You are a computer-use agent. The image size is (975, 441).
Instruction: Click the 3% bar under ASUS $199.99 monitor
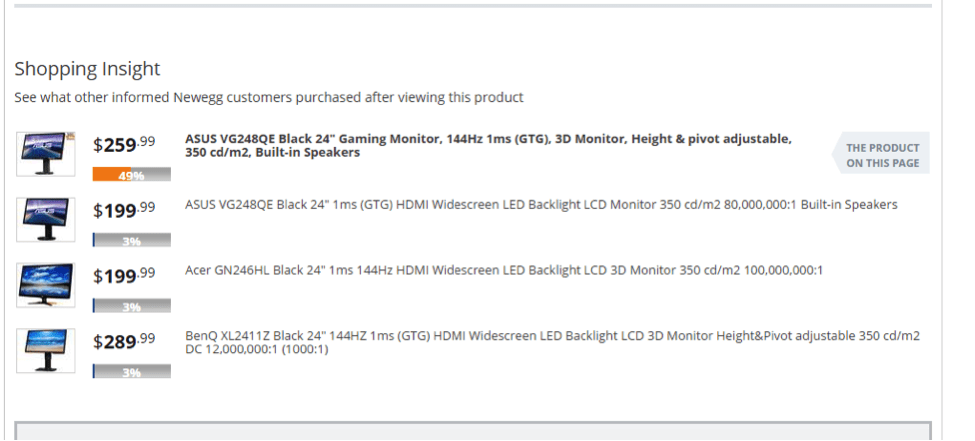pos(131,240)
